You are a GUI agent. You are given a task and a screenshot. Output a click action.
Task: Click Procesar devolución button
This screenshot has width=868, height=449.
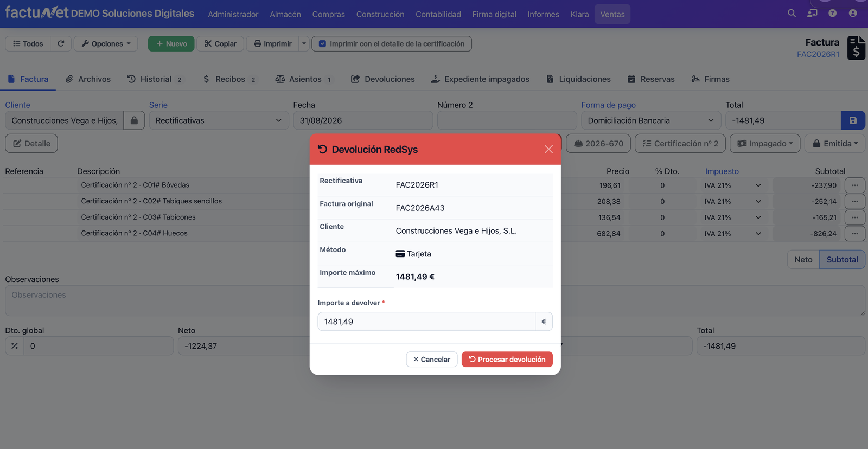[x=507, y=360]
